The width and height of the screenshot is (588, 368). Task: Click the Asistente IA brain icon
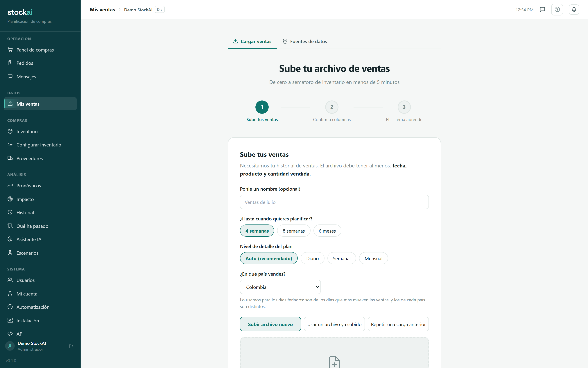click(10, 239)
